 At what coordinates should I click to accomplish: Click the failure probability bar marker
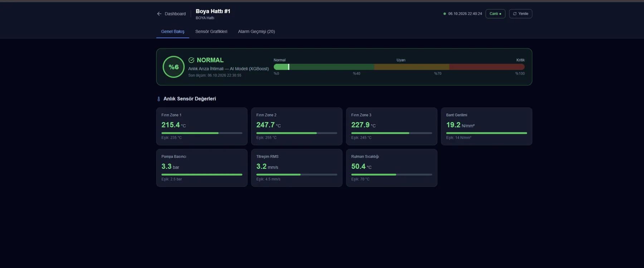pos(289,67)
